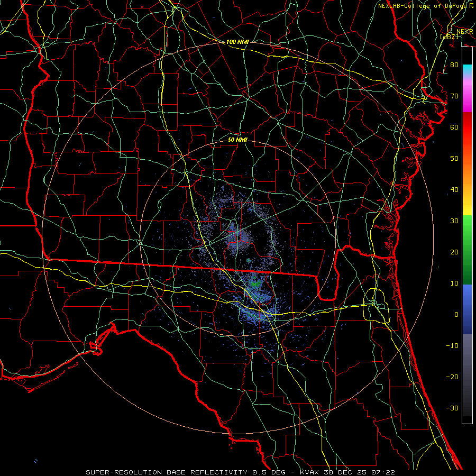476x476 pixels.
Task: Click the -30 dBZ scale label
Action: pos(452,408)
